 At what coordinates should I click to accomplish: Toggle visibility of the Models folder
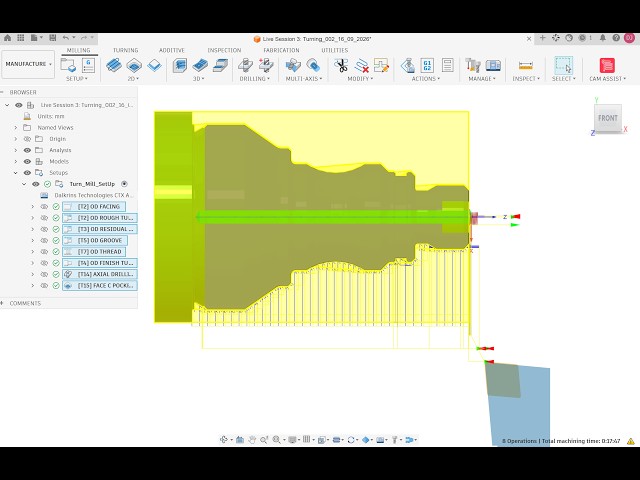point(27,161)
